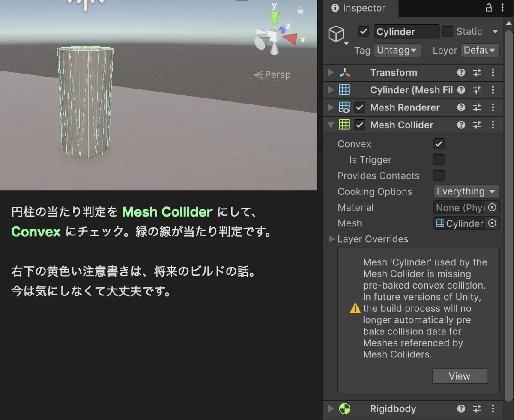The height and width of the screenshot is (420, 514).
Task: Select the cylinder in Scene view
Action: coord(86,103)
